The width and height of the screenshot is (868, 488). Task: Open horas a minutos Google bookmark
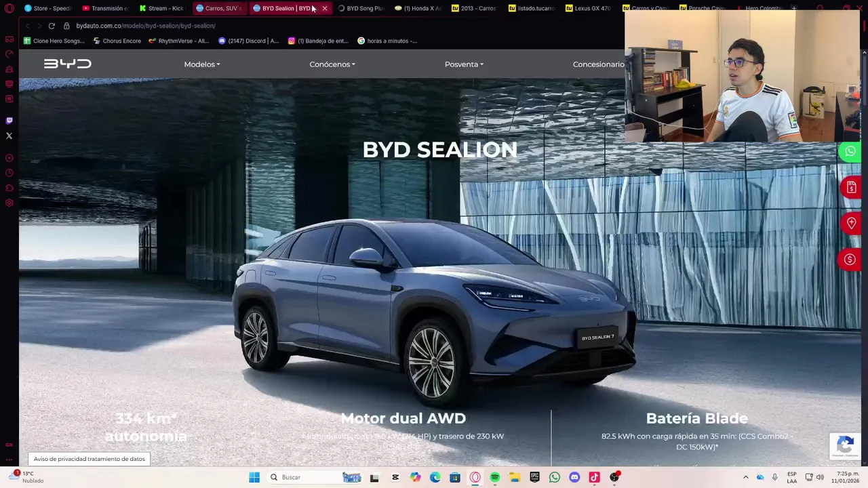[387, 41]
